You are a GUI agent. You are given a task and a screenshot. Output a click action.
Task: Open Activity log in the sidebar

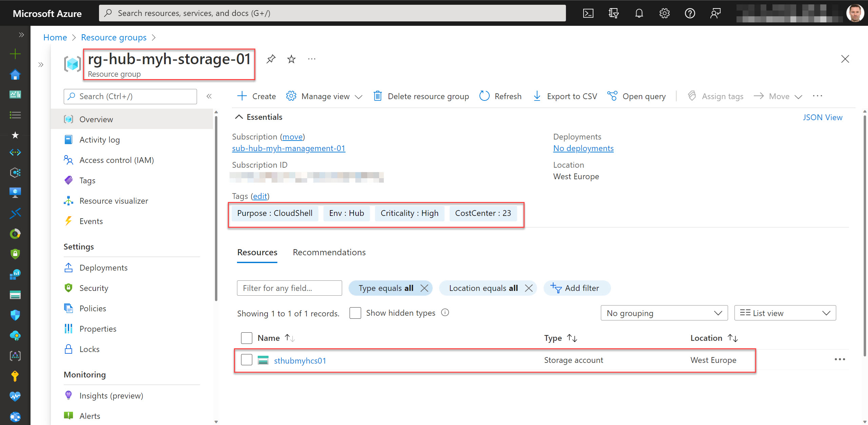[100, 140]
